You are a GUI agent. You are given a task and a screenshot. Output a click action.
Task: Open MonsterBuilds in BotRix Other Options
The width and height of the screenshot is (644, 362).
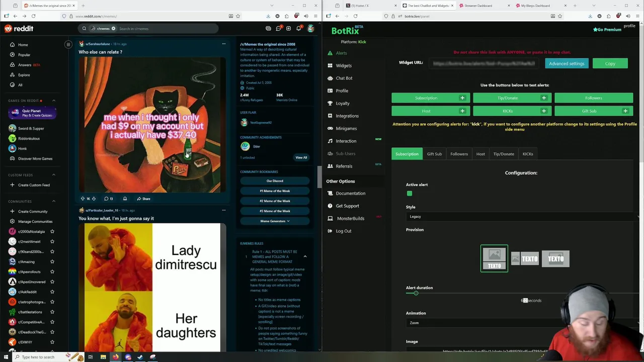point(350,218)
